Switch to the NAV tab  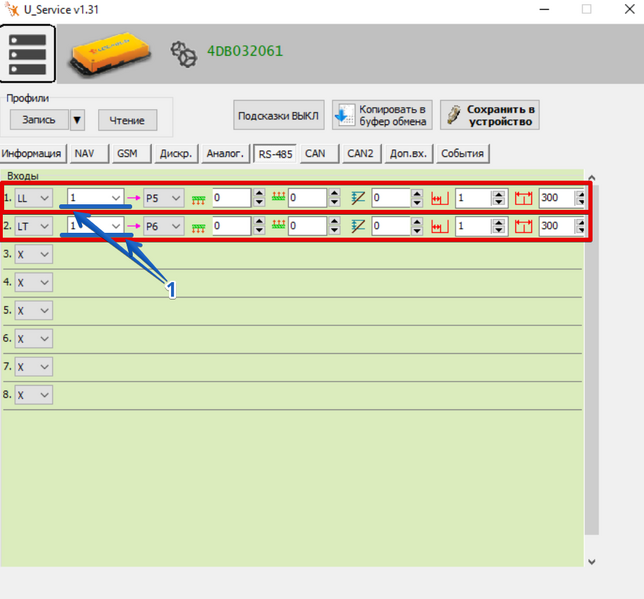(90, 154)
